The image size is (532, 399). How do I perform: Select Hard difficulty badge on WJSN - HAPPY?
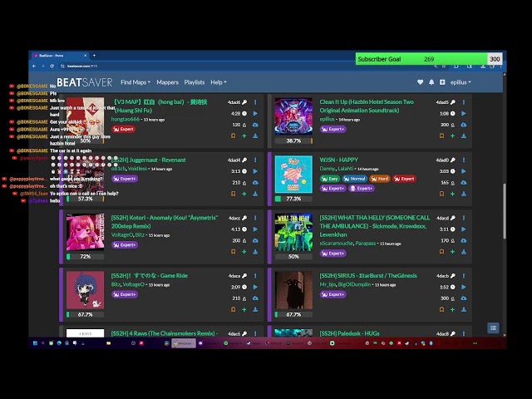pos(380,179)
